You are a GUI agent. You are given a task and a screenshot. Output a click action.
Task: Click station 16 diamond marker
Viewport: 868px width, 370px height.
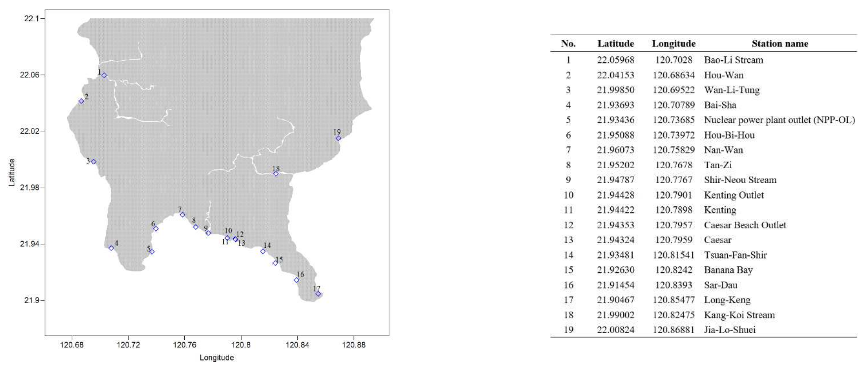(x=297, y=280)
